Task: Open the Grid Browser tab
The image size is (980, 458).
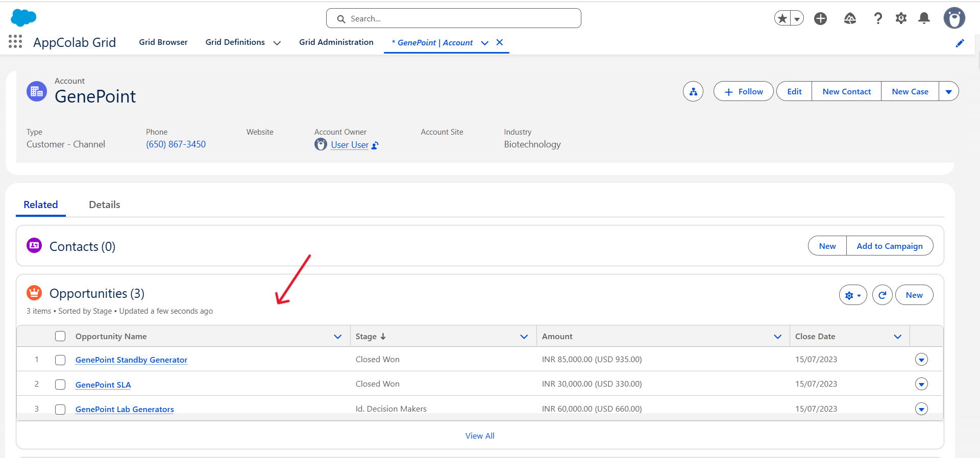Action: pyautogui.click(x=163, y=42)
